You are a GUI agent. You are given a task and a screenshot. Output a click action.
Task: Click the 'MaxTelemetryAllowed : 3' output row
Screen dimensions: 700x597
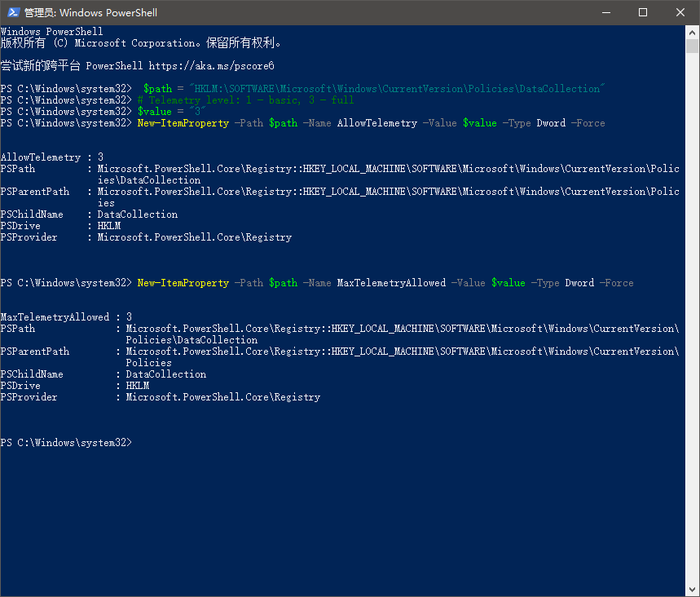[66, 317]
